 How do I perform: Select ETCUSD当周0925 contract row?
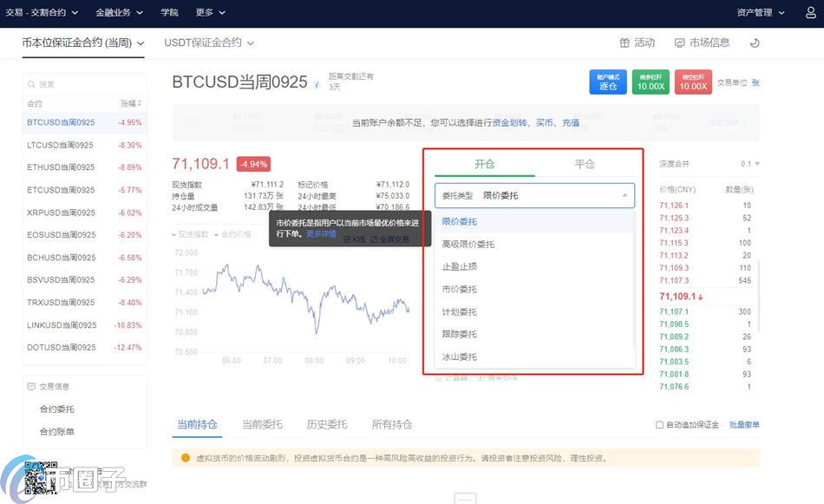pyautogui.click(x=85, y=190)
